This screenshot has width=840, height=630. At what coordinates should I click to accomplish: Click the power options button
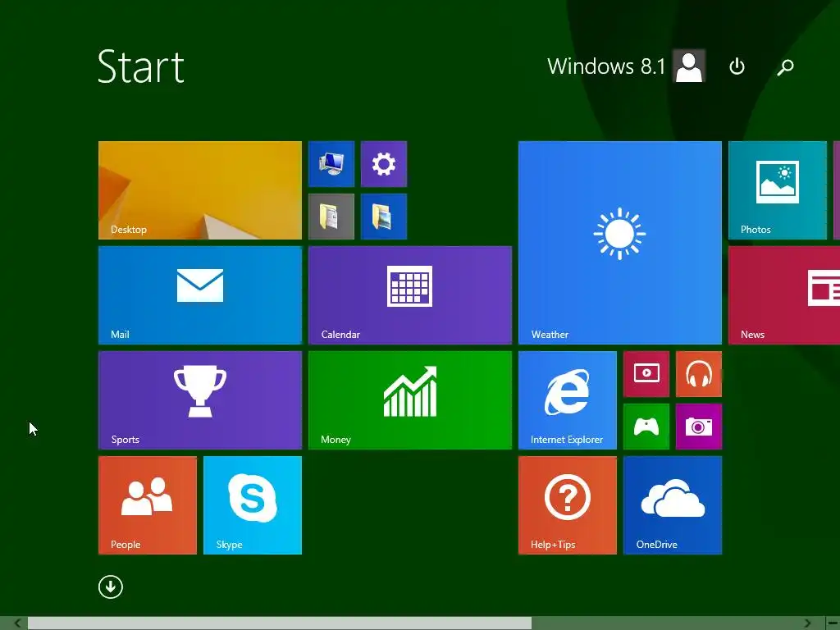pyautogui.click(x=737, y=66)
